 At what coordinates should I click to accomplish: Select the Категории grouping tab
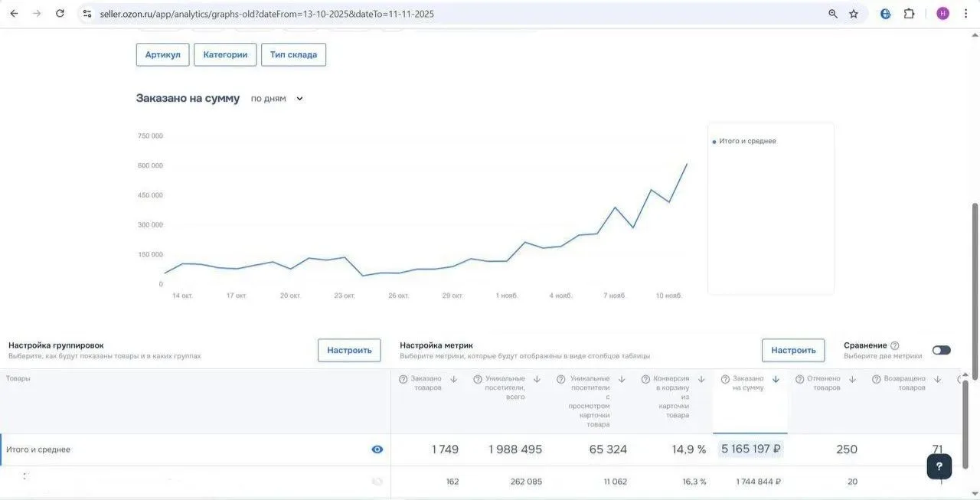tap(225, 54)
